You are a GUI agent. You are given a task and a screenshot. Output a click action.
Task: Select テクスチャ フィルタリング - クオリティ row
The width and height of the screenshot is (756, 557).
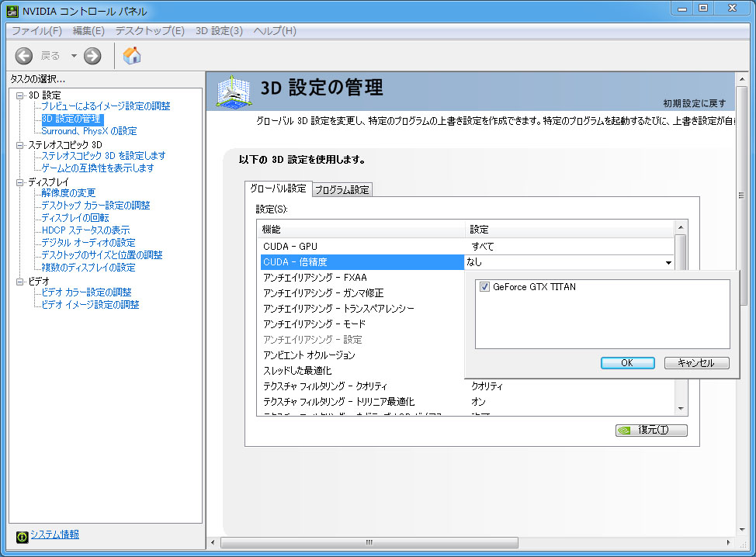point(466,386)
